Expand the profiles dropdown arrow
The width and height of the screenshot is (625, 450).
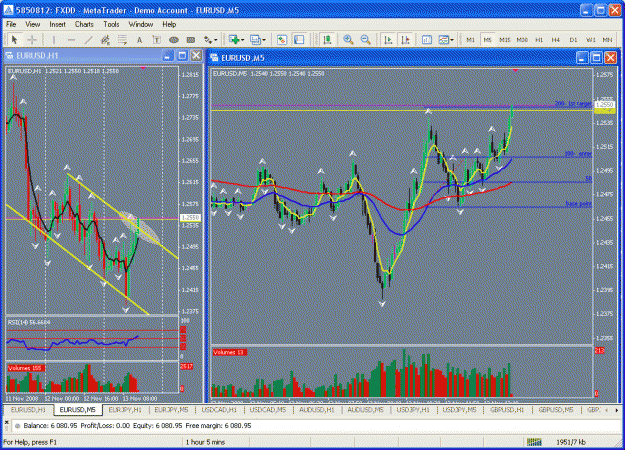[264, 40]
